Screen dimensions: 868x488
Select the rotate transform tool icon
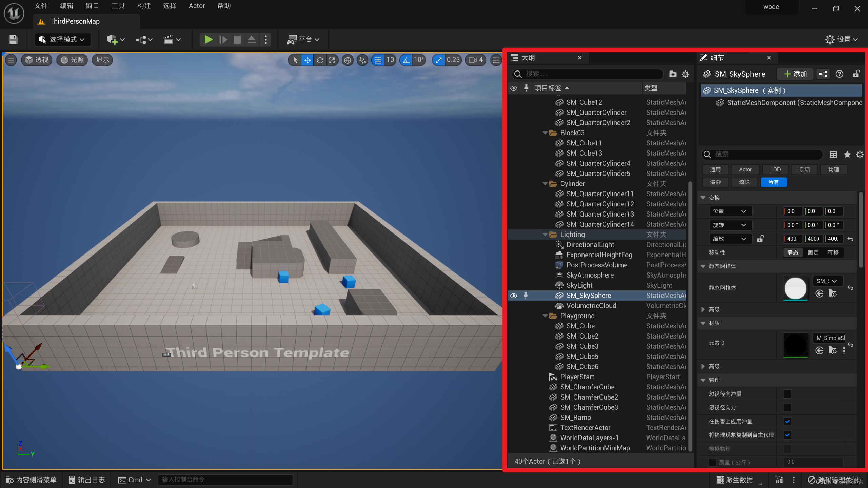[x=320, y=60]
